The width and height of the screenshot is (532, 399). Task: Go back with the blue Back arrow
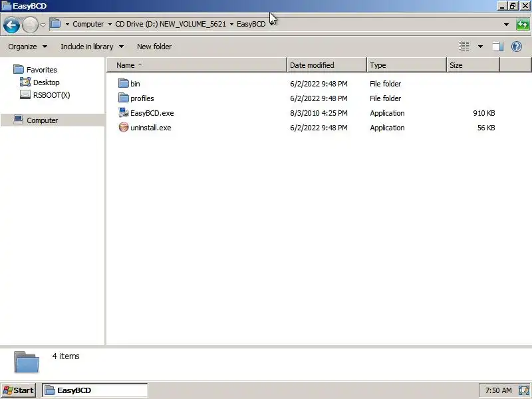point(11,25)
